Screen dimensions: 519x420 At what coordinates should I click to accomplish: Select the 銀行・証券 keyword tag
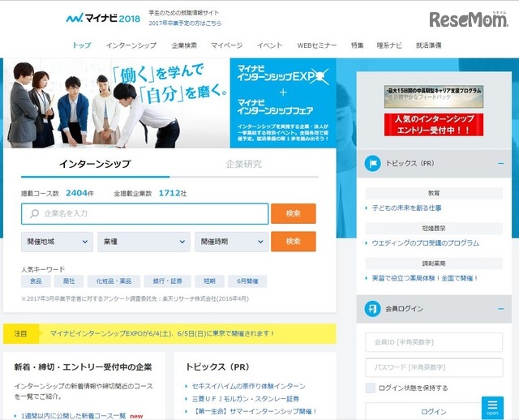pos(168,281)
